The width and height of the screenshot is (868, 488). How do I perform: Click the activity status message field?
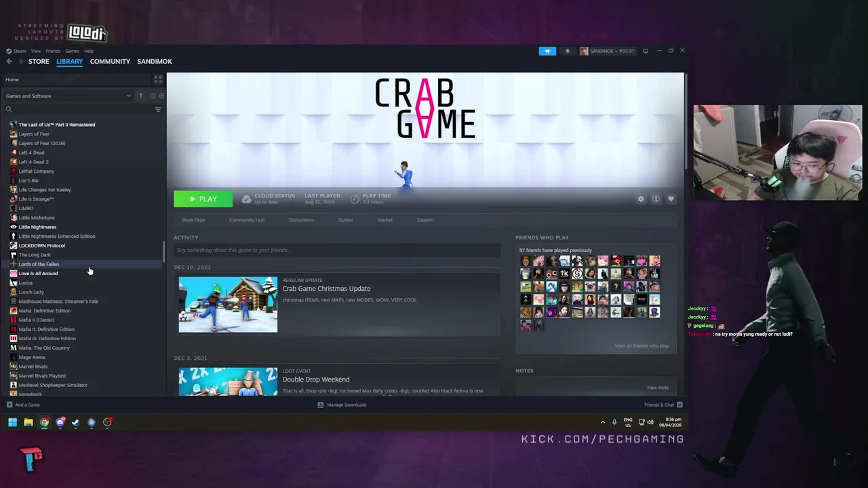(336, 250)
